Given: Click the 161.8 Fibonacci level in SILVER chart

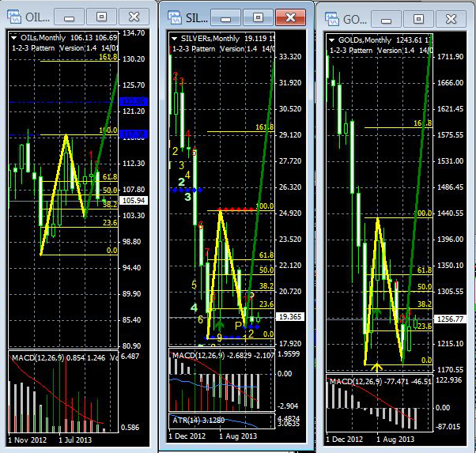Looking at the screenshot, I should (x=264, y=127).
